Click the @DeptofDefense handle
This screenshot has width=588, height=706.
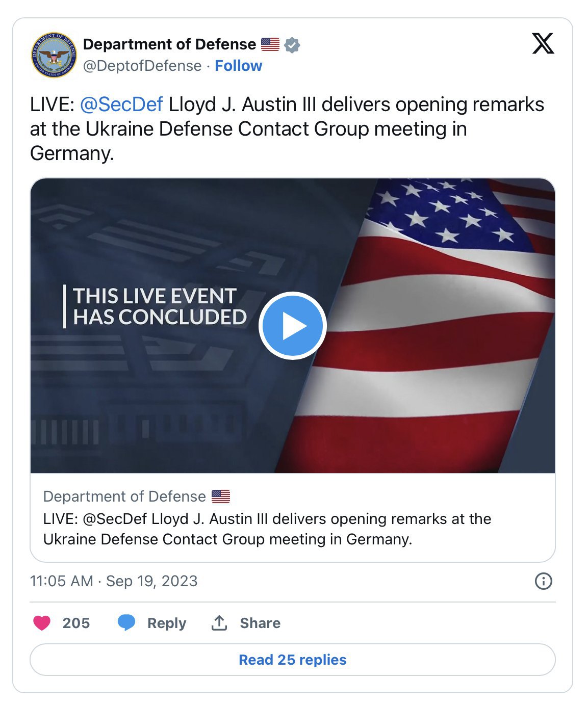(x=142, y=66)
